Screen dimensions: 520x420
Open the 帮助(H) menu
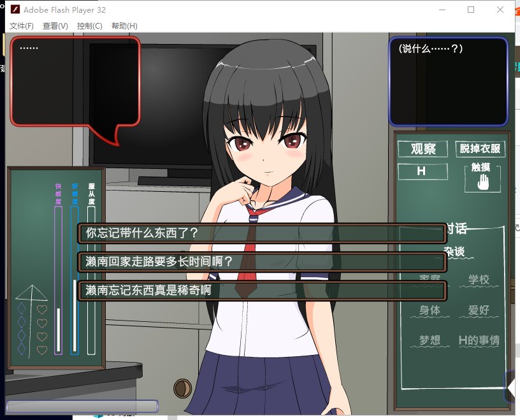[124, 26]
